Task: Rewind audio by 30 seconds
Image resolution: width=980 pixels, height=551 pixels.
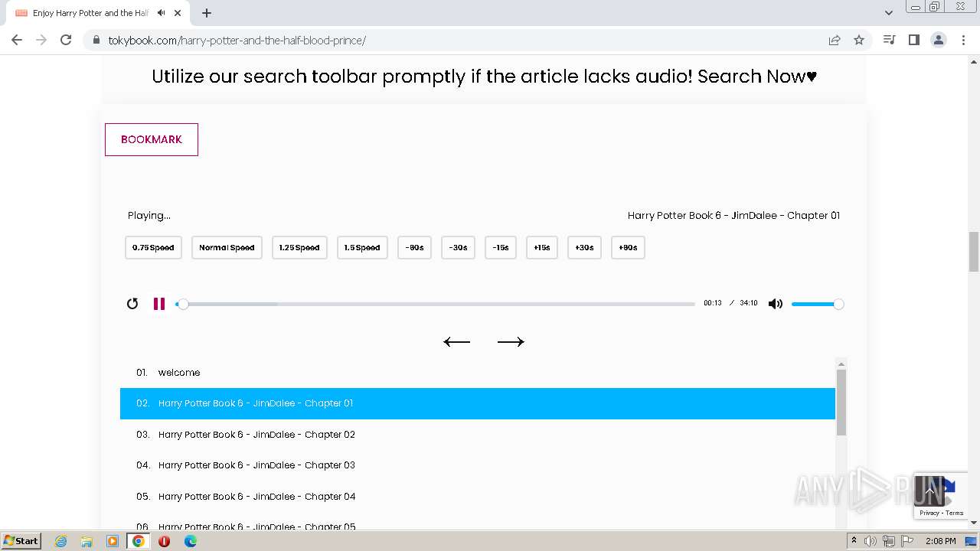Action: [458, 248]
